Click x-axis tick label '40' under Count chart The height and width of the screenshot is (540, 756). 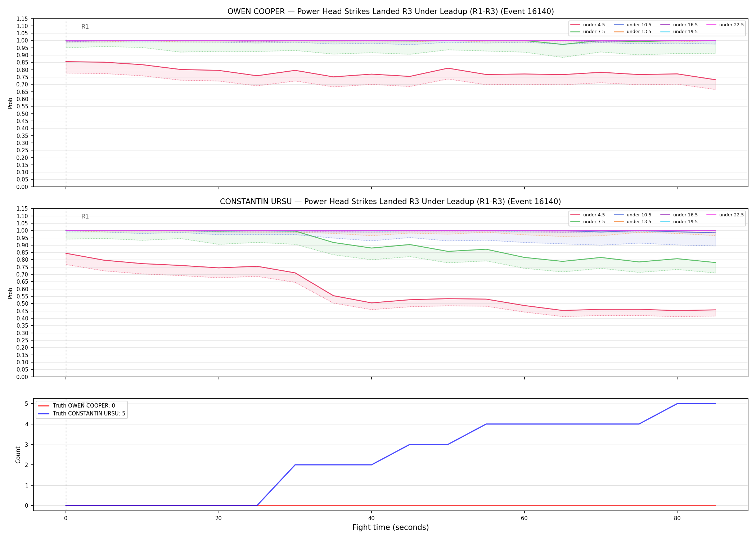point(372,518)
